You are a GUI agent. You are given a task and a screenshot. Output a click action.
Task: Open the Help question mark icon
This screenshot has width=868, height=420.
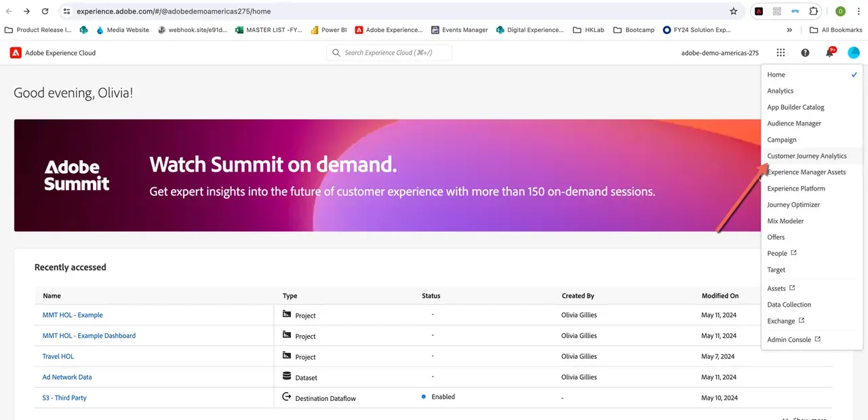click(805, 53)
